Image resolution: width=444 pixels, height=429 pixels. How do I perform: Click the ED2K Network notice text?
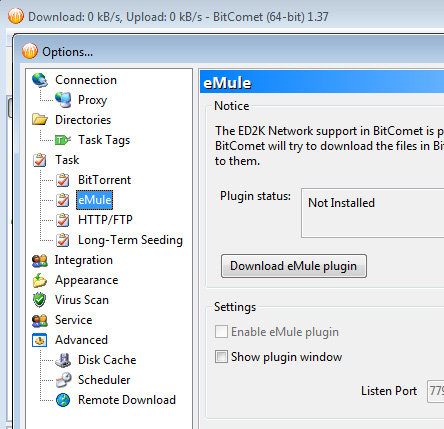click(329, 146)
